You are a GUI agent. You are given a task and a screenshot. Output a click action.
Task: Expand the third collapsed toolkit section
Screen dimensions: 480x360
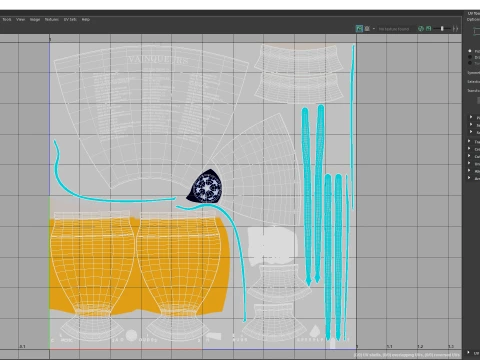pyautogui.click(x=471, y=132)
